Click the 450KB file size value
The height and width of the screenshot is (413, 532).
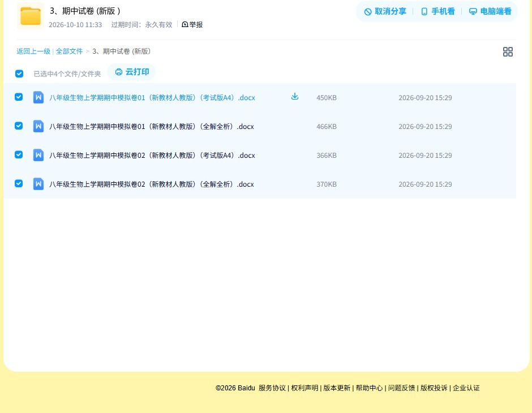coord(327,98)
